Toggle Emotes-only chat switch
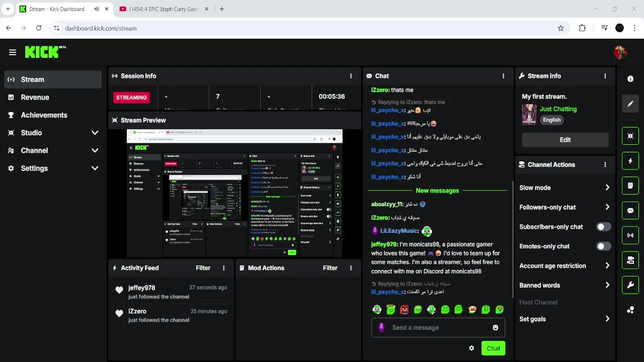 (x=603, y=246)
